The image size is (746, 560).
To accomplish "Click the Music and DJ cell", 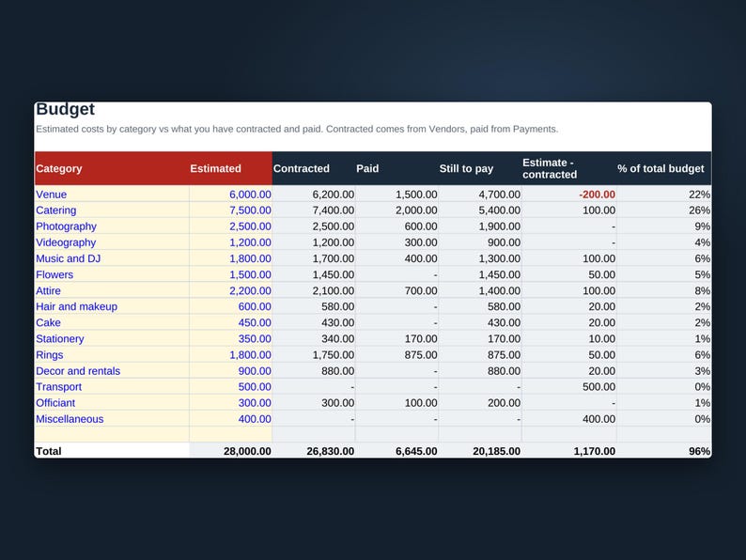I will (112, 258).
